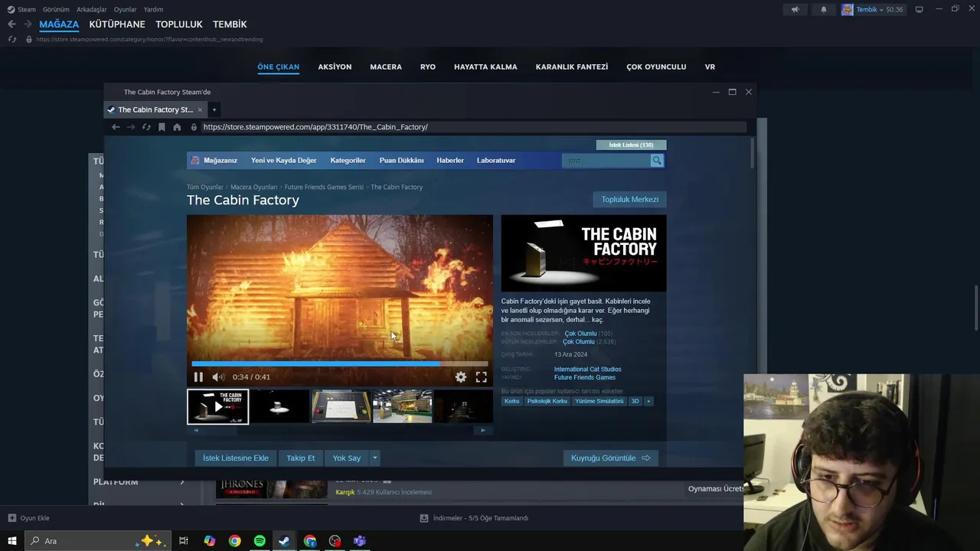
Task: Go forward in the popup browser
Action: pyautogui.click(x=131, y=127)
